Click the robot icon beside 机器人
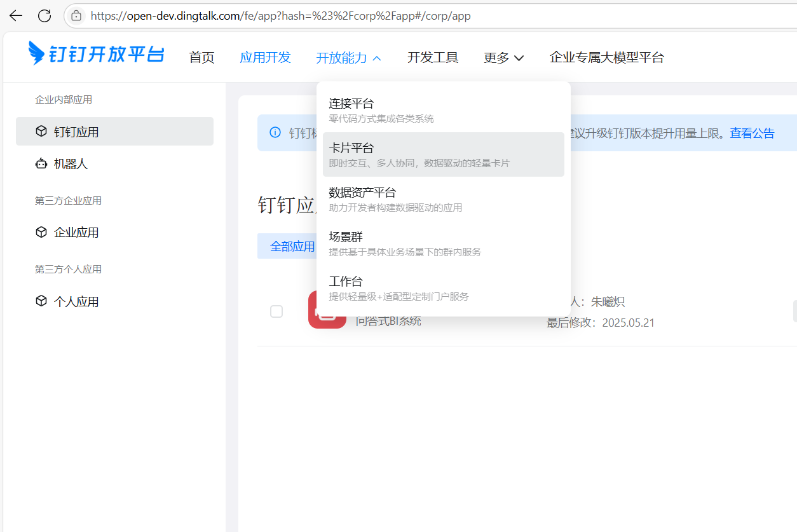797x532 pixels. 41,164
